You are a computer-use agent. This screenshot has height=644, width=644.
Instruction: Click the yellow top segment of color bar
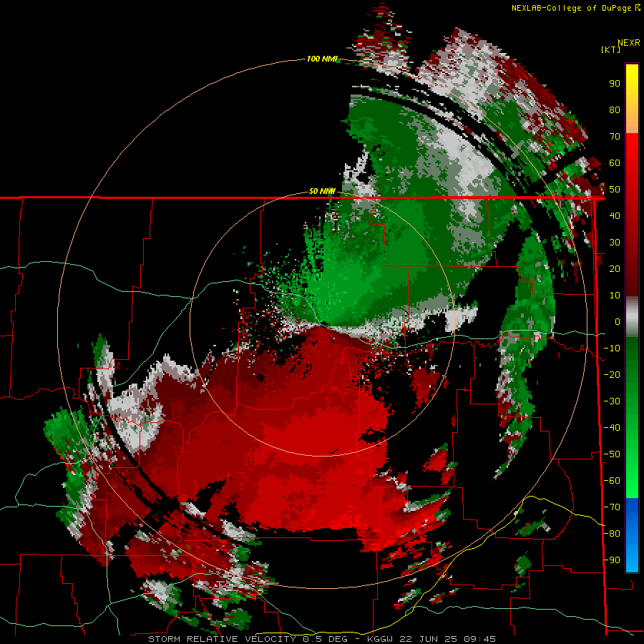point(632,99)
